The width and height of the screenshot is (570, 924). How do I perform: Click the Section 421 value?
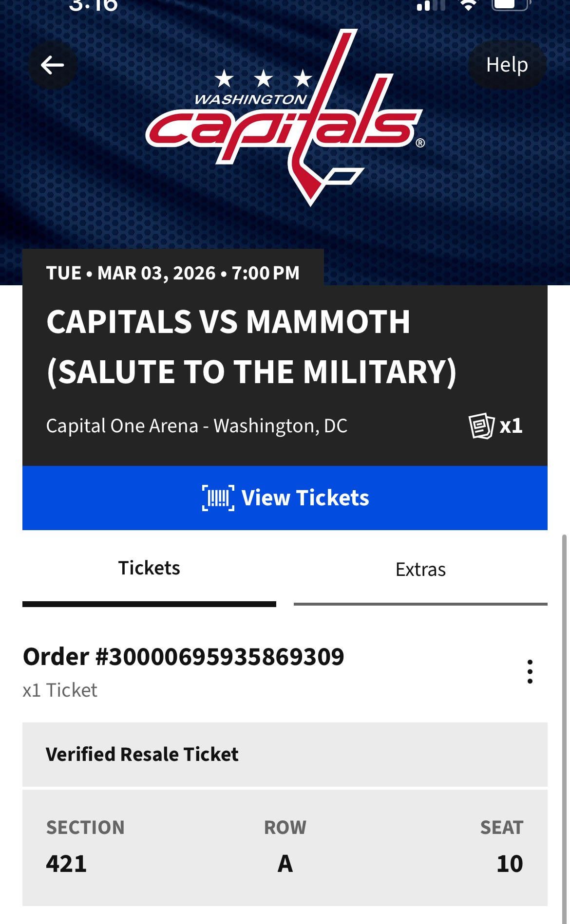66,864
